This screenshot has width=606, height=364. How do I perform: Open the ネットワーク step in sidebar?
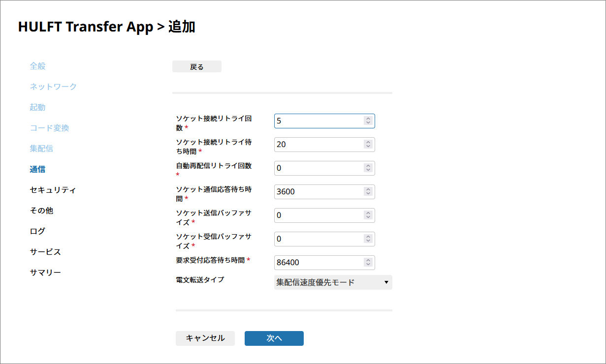pos(53,87)
